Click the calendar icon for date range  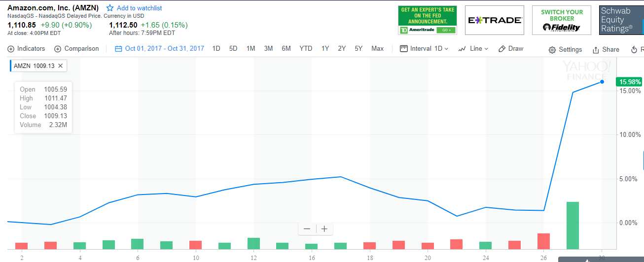pos(118,49)
